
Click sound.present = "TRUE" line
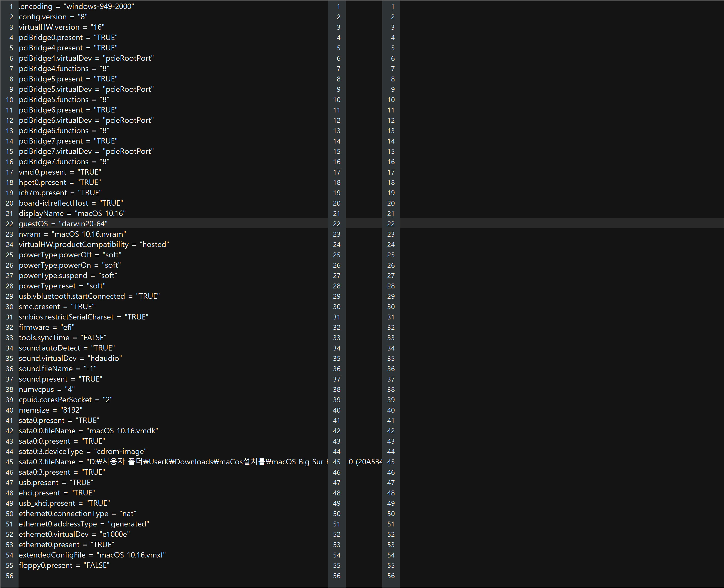click(x=60, y=379)
